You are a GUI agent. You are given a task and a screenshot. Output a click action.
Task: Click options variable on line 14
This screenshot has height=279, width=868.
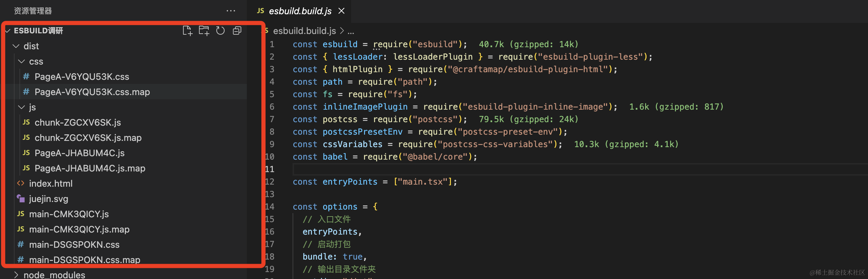coord(340,207)
